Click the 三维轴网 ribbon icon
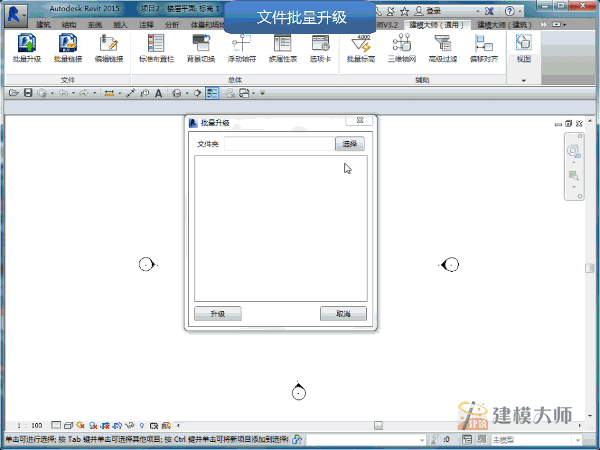The width and height of the screenshot is (600, 450). pos(401,48)
